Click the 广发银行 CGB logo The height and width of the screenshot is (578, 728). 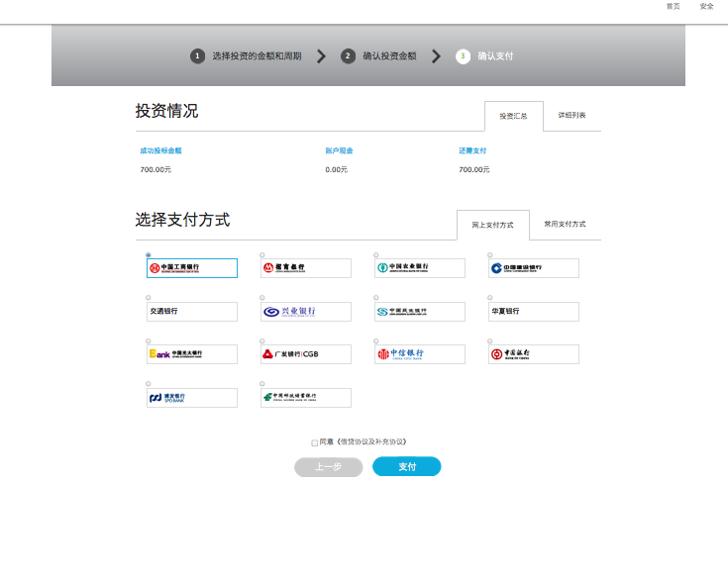point(305,354)
